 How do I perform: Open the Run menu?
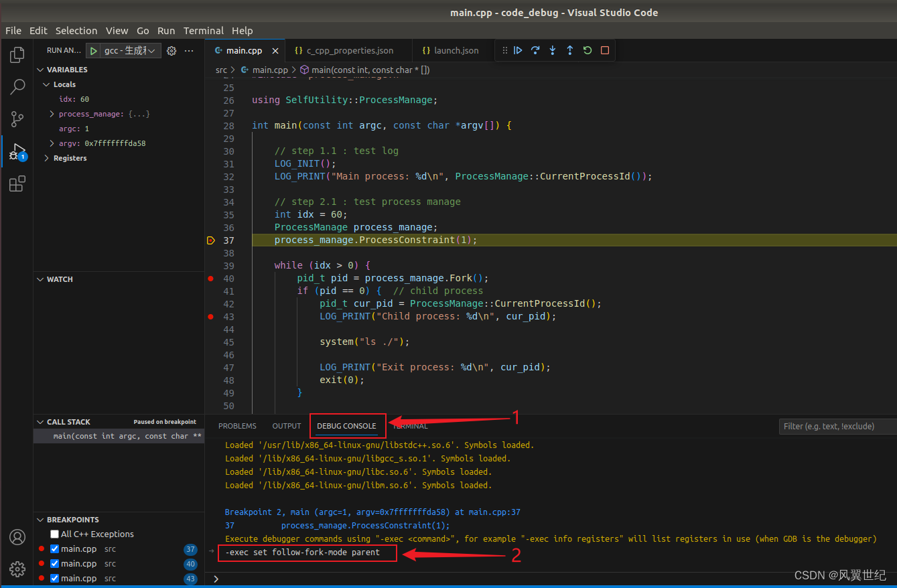(166, 31)
